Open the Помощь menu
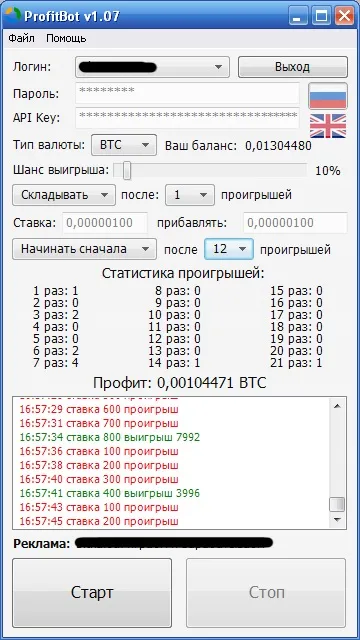Screen dimensions: 360x640 [66, 38]
